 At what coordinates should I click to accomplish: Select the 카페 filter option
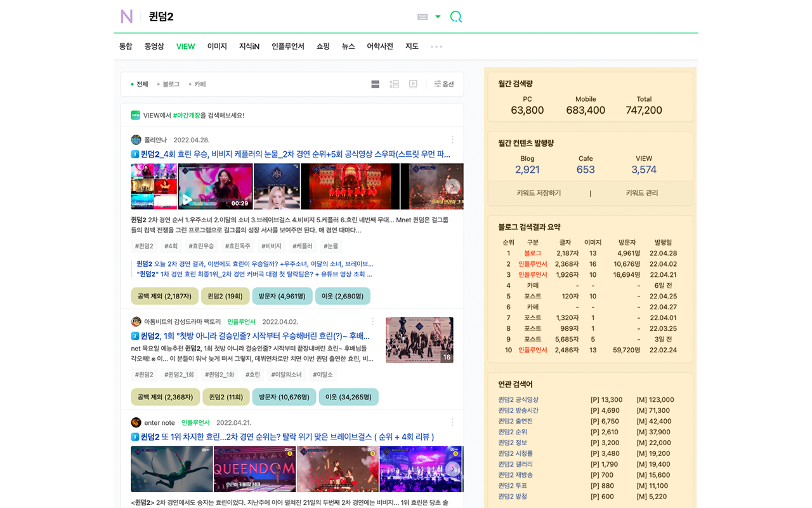197,84
